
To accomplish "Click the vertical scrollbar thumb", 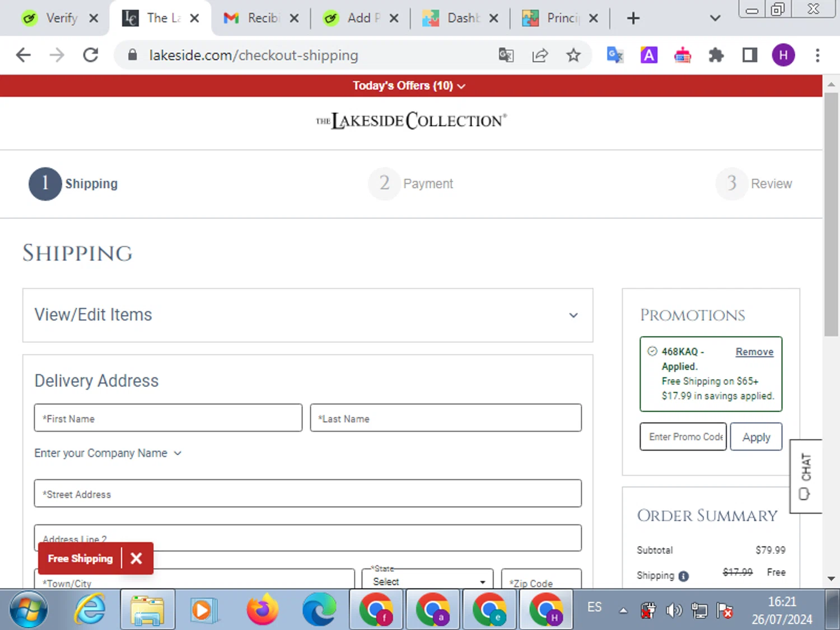I will tap(831, 214).
